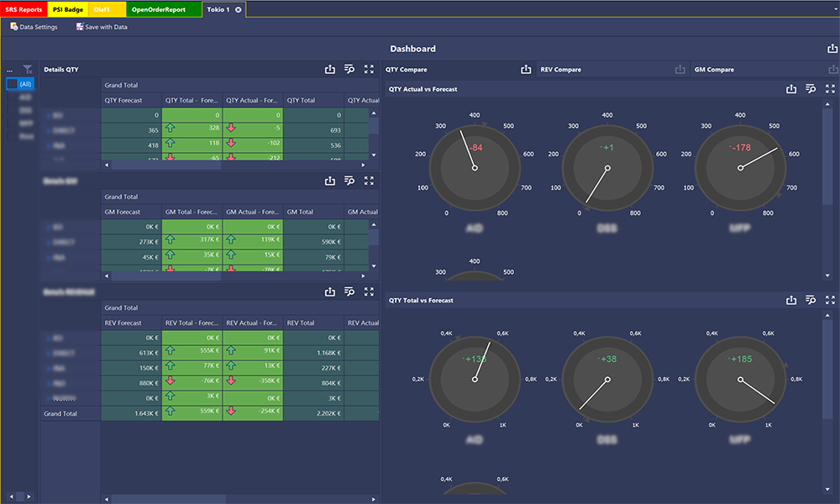840x504 pixels.
Task: Maximize the QTY Actual vs Forecast panel
Action: [830, 88]
